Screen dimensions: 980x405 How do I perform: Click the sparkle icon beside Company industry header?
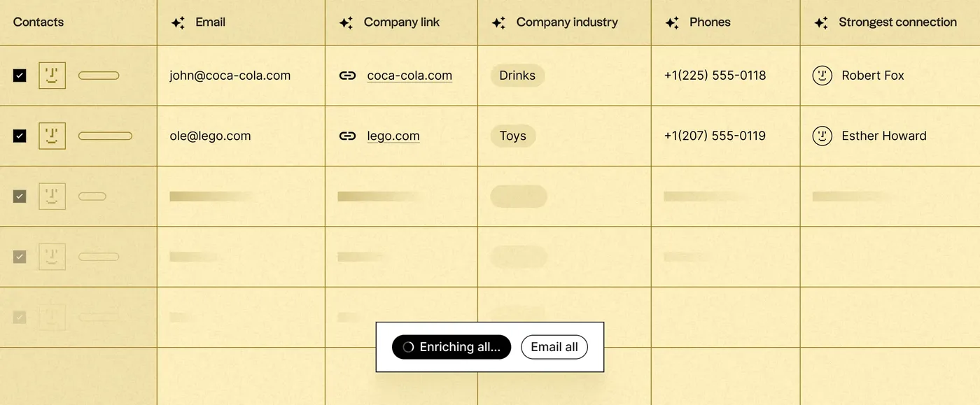pyautogui.click(x=498, y=22)
